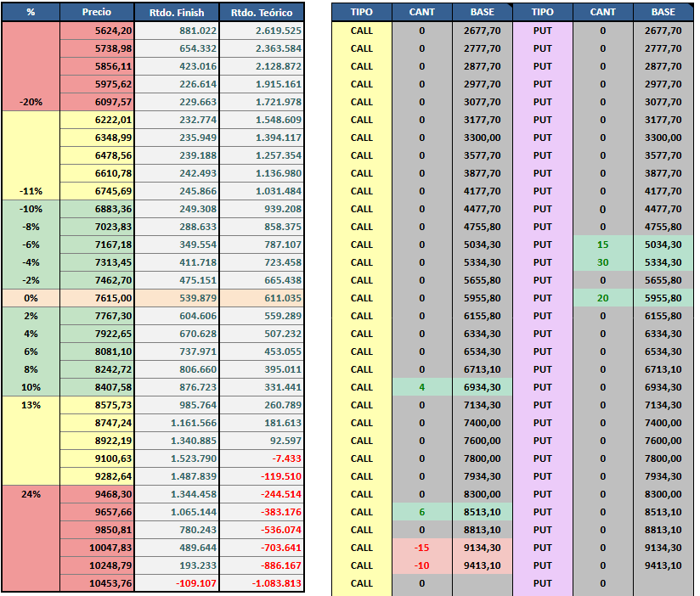Click CALL base 9134,30 cell
Screen dimensions: 700x596
tap(483, 548)
